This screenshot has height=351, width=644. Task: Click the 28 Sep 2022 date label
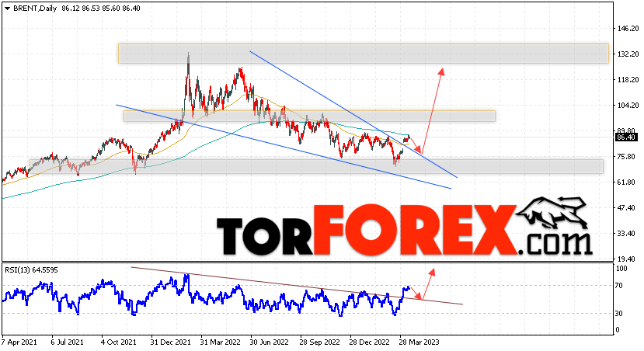click(319, 342)
